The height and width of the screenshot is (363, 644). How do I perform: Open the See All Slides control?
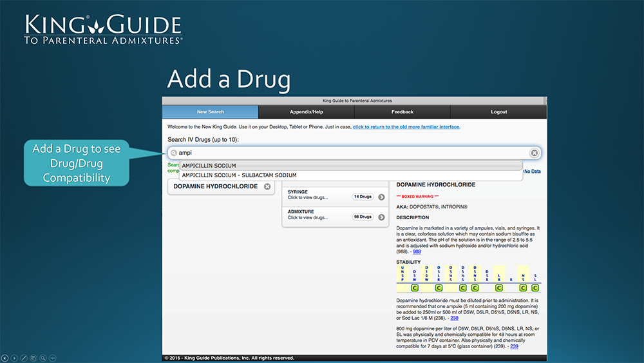point(33,358)
